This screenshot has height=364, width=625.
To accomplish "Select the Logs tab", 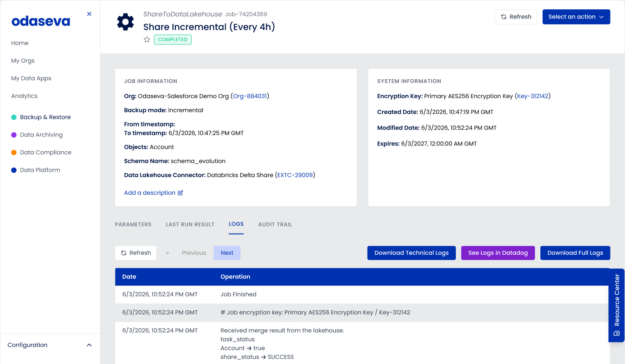I will (x=236, y=224).
